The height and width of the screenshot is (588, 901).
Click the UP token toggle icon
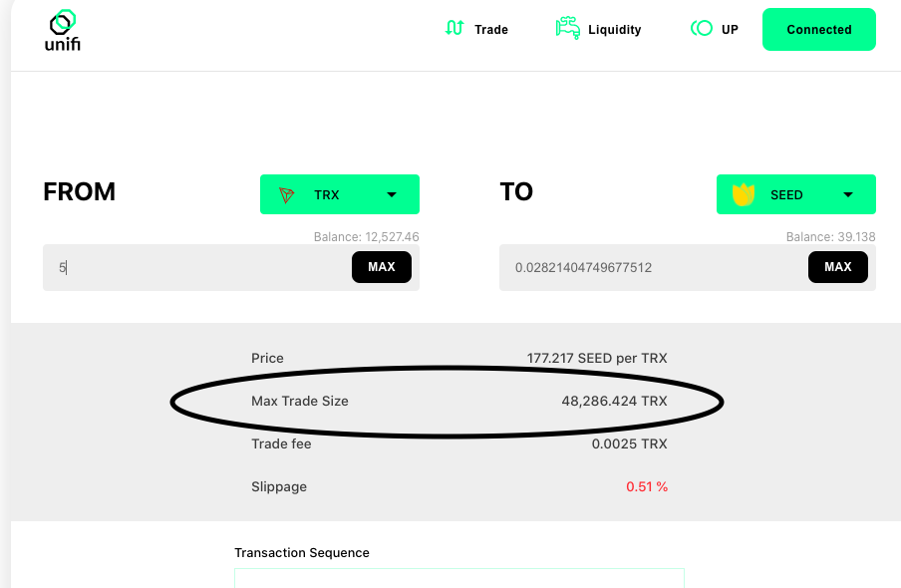pyautogui.click(x=702, y=29)
